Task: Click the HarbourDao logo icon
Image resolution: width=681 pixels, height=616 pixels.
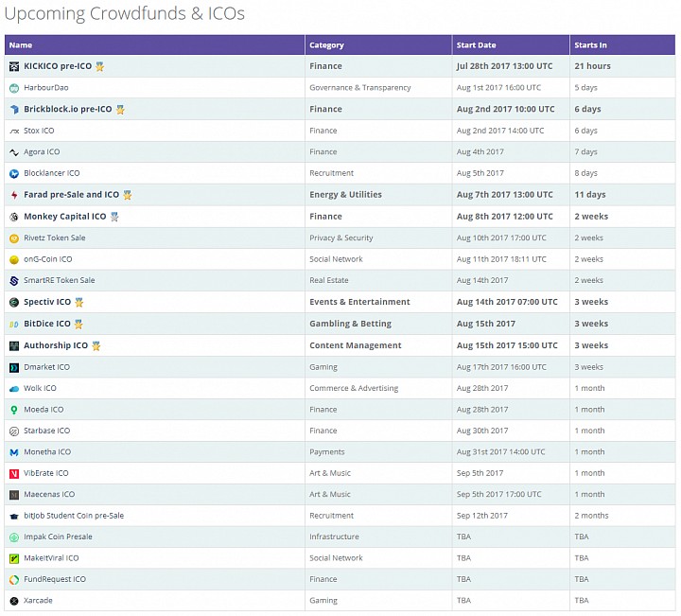Action: pos(14,88)
